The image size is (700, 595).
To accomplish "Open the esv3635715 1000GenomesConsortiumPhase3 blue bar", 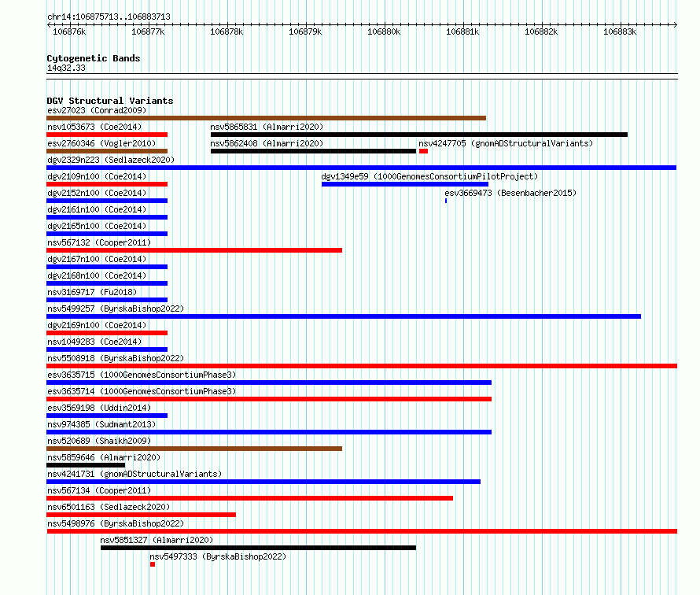I will [x=269, y=382].
